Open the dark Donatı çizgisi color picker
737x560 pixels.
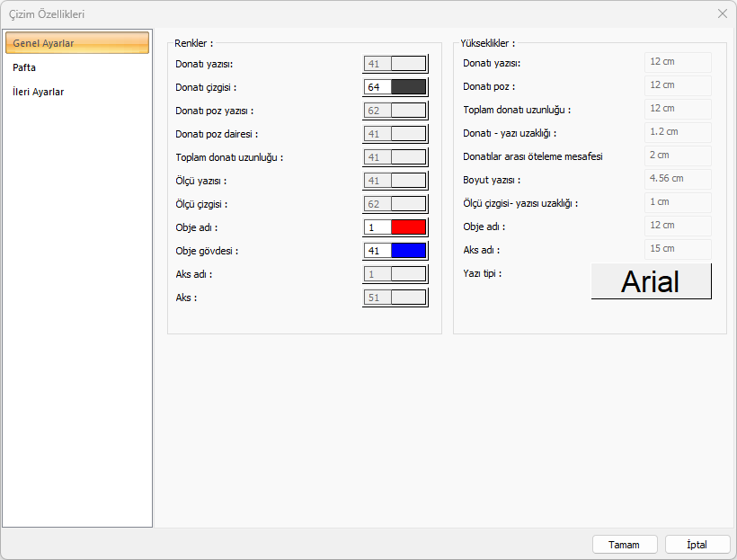(x=408, y=87)
